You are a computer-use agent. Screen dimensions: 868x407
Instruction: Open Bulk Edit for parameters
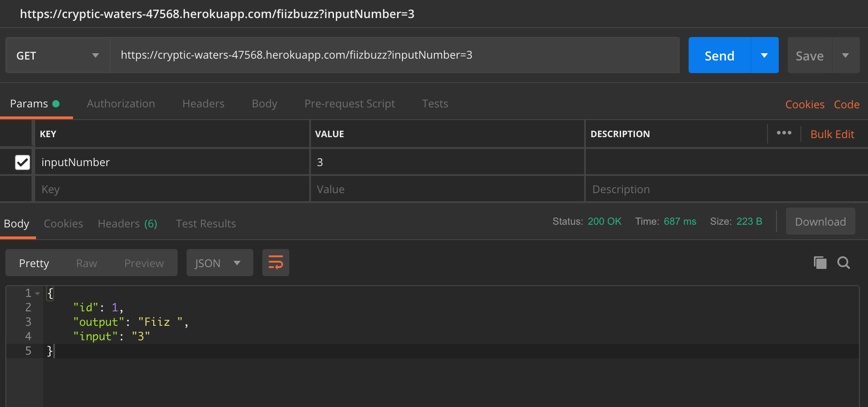832,134
